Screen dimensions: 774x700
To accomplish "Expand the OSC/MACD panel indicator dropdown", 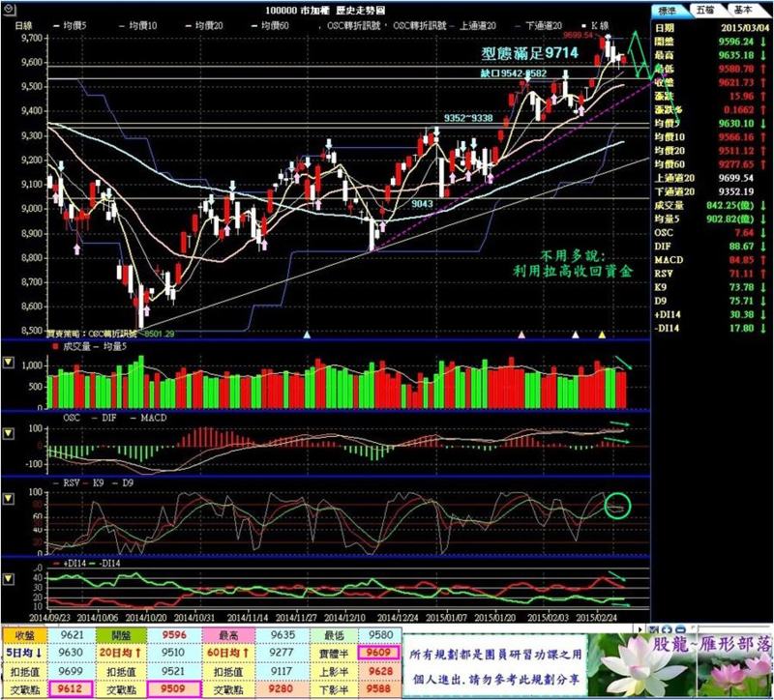I will pyautogui.click(x=10, y=430).
